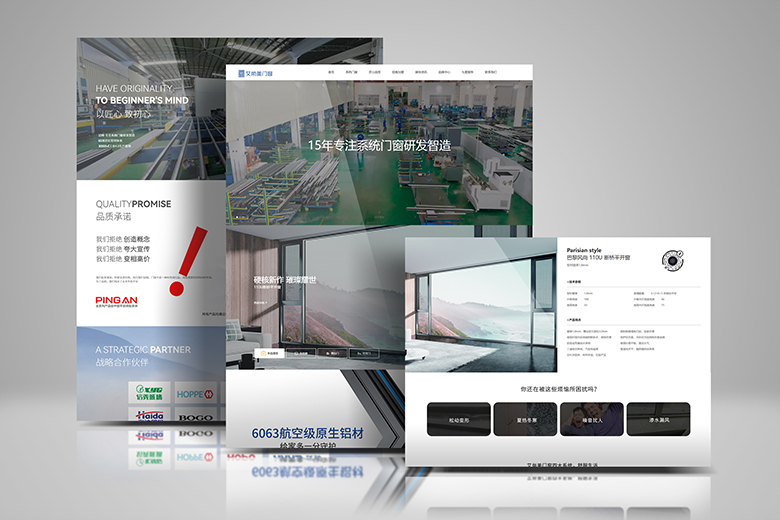Open the green KIN partner logo
The image size is (780, 520).
coord(151,394)
